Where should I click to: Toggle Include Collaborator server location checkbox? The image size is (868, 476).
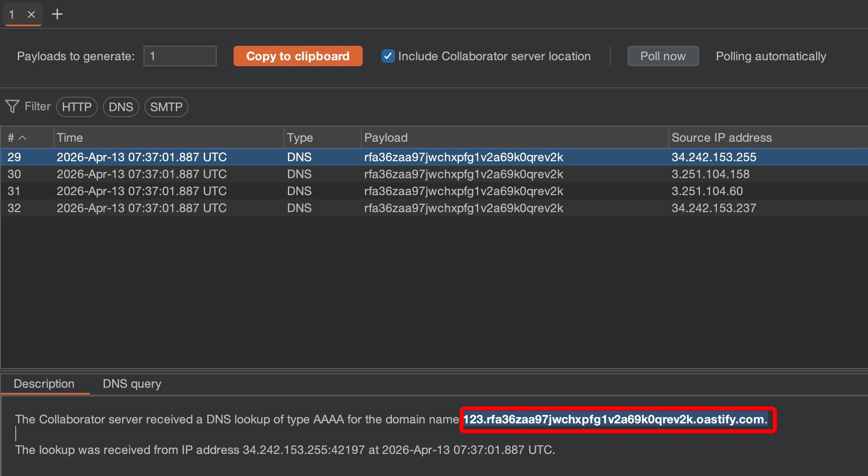[x=388, y=56]
